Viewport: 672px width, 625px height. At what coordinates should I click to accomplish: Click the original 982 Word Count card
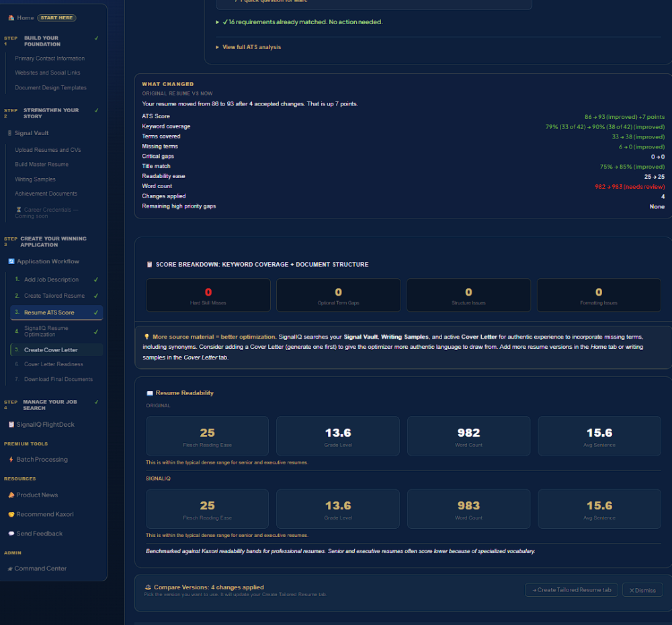coord(469,436)
